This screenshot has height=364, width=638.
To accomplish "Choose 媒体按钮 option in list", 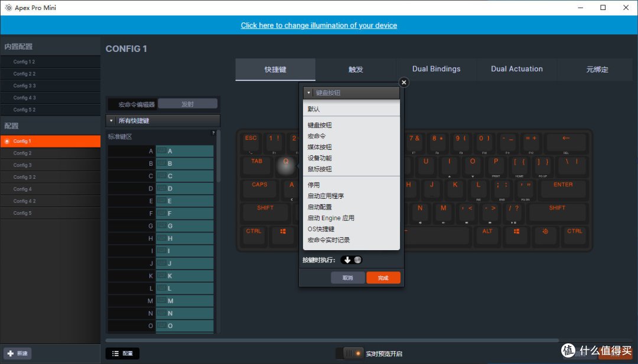I will pyautogui.click(x=320, y=147).
